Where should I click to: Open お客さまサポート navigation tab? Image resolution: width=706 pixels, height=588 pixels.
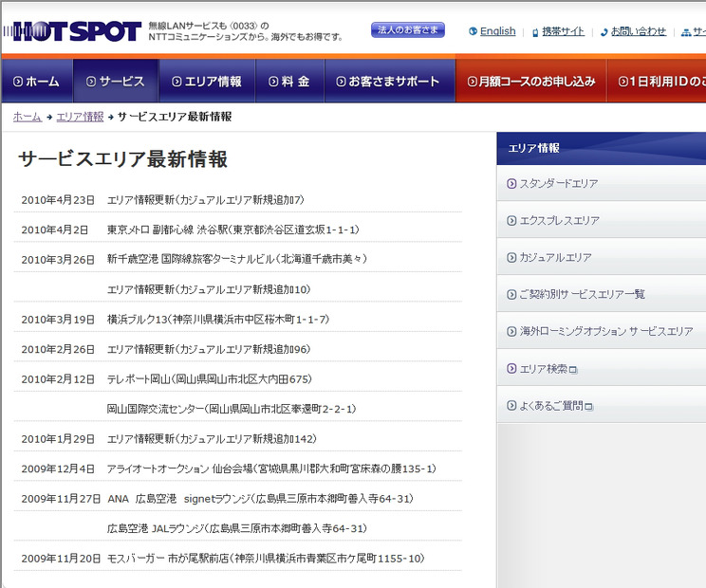click(389, 82)
